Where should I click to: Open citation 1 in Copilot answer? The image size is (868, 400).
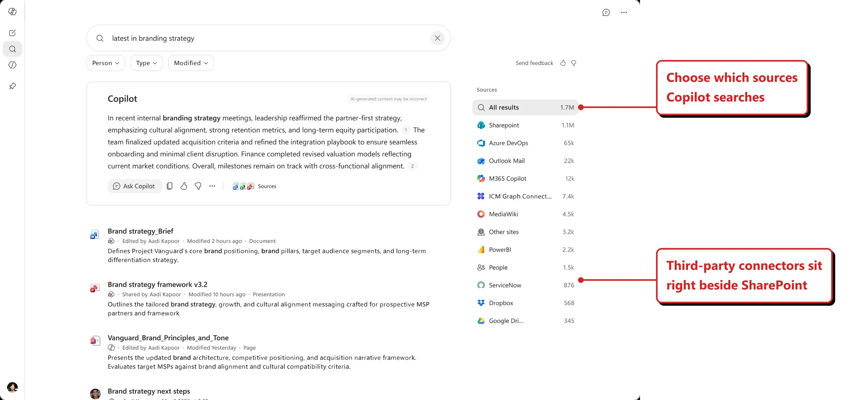(406, 130)
